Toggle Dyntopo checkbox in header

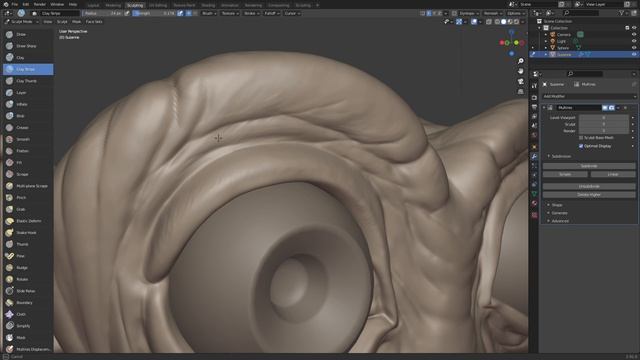(454, 13)
